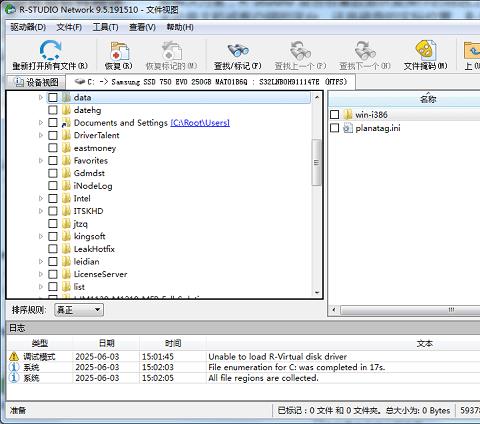The image size is (480, 424).
Task: Tick the iNodeLog checkbox
Action: point(53,186)
